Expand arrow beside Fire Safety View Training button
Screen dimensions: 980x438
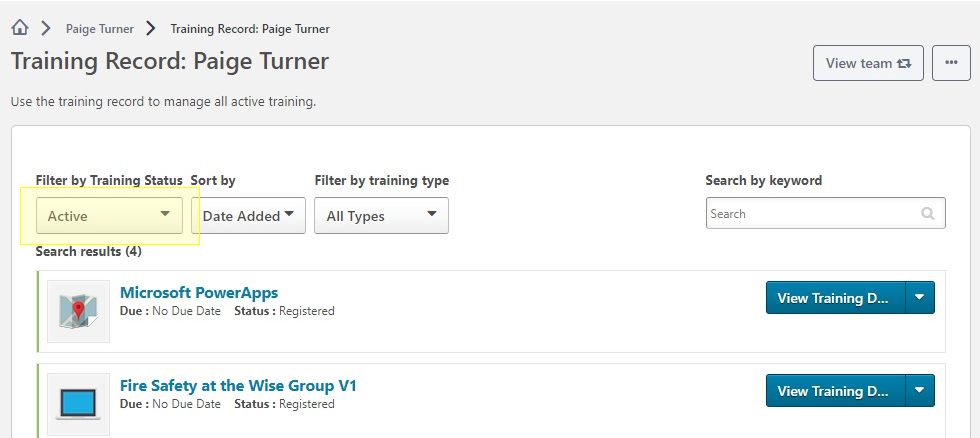click(920, 391)
